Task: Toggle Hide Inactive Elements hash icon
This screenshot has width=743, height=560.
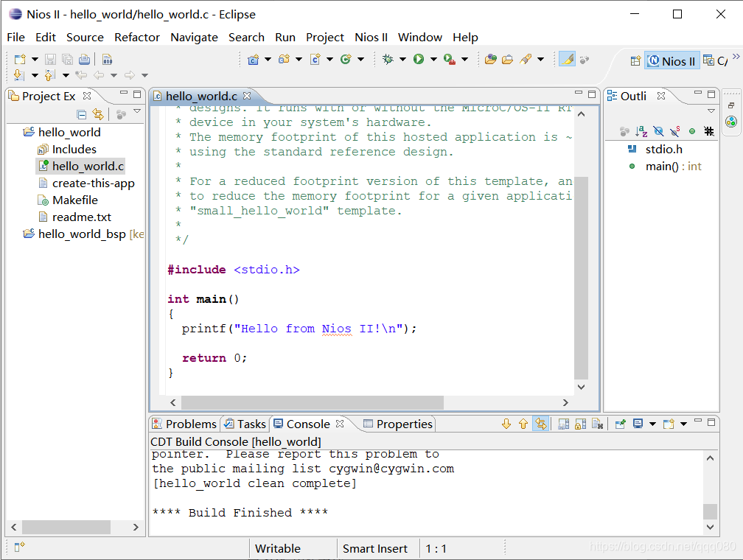Action: point(709,131)
